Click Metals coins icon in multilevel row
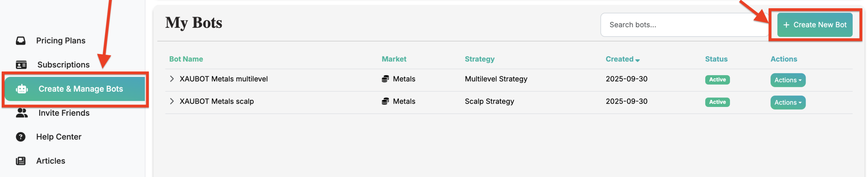The width and height of the screenshot is (868, 177). pos(385,79)
